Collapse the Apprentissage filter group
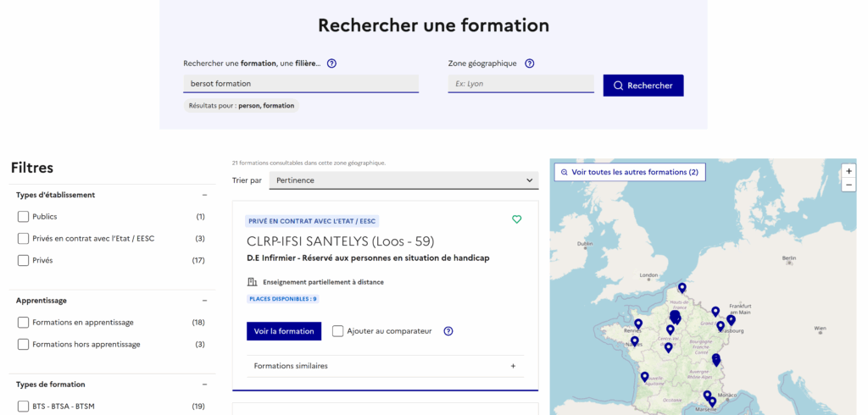Screen dimensions: 868x415 pos(204,301)
